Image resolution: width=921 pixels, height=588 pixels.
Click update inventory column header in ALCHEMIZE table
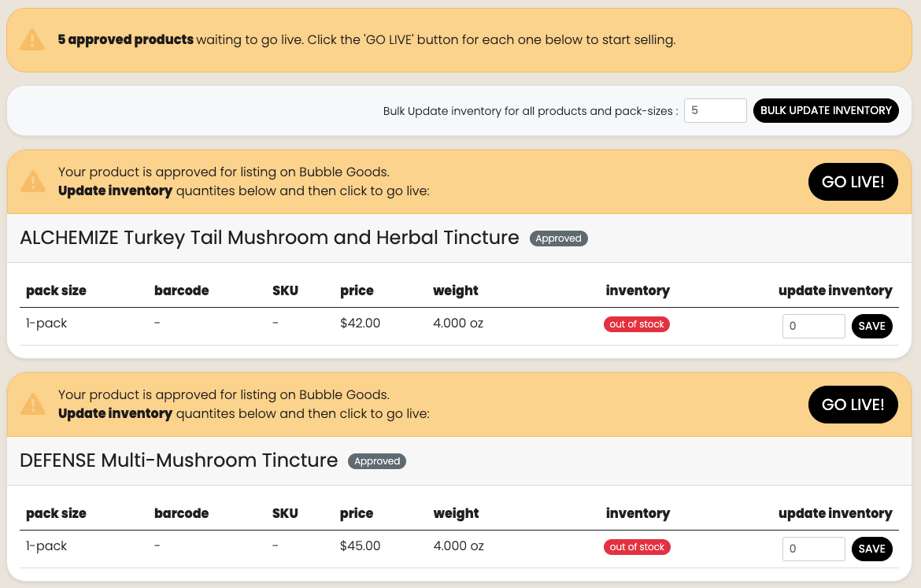click(x=835, y=290)
